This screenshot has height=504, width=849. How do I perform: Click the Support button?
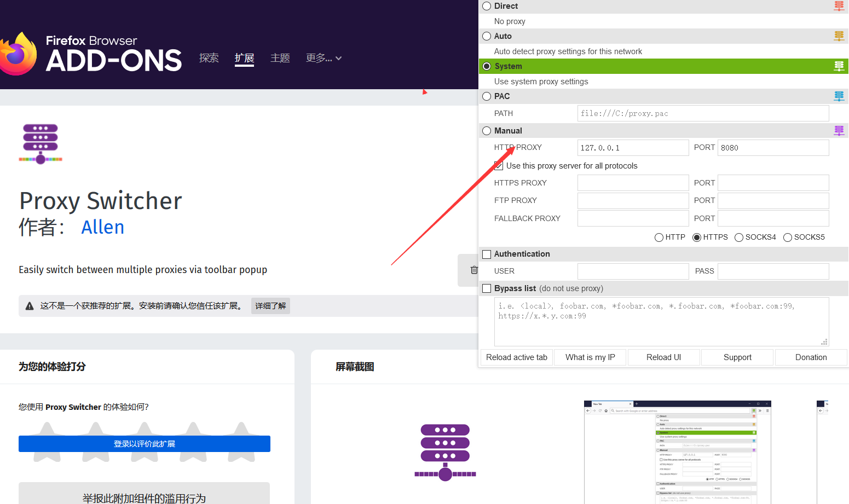[737, 357]
